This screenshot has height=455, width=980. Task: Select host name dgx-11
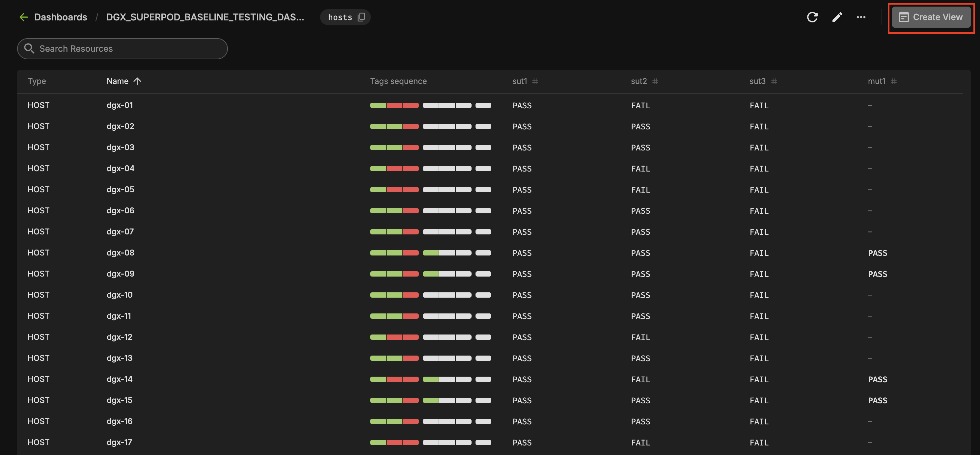pos(119,316)
